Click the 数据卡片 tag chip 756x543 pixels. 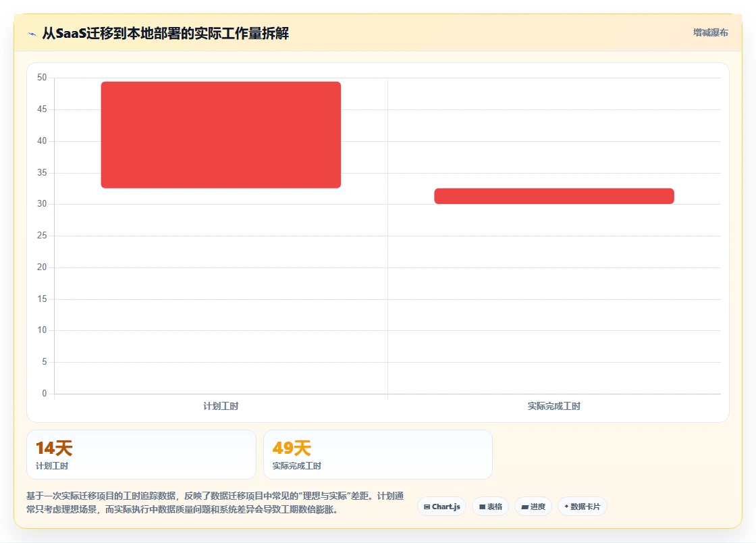[582, 507]
